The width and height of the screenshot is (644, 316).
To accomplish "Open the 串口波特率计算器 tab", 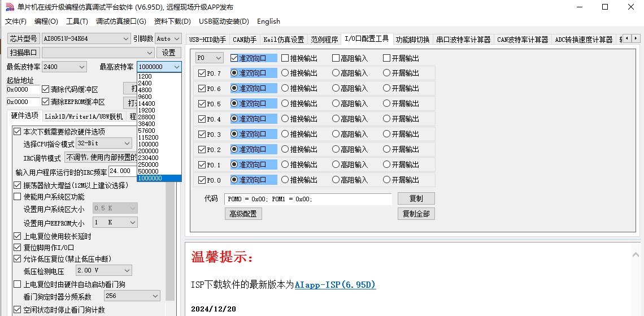I will click(x=463, y=40).
